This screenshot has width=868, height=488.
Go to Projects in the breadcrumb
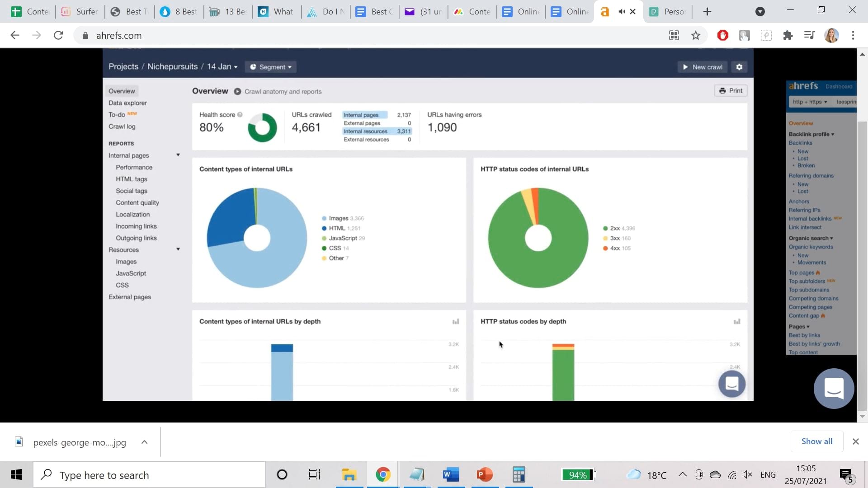click(123, 66)
